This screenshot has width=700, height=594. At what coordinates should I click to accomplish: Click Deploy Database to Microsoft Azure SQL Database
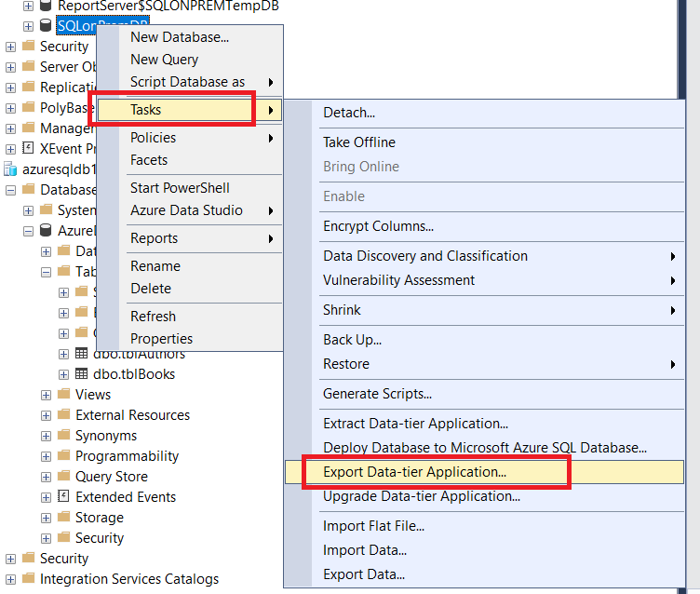click(x=484, y=448)
